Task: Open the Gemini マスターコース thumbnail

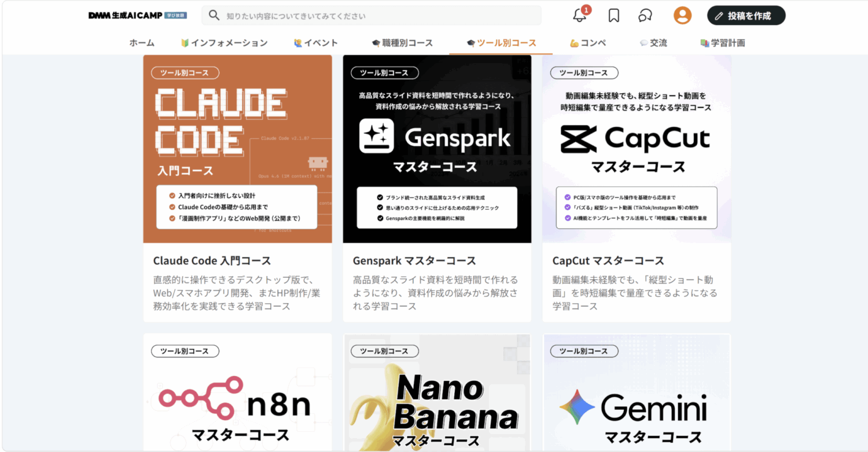Action: 637,392
